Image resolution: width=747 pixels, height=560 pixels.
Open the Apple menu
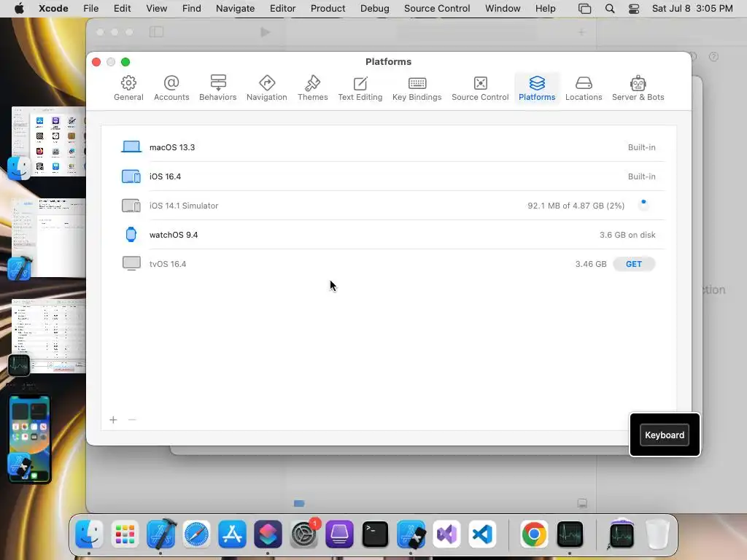(x=19, y=8)
